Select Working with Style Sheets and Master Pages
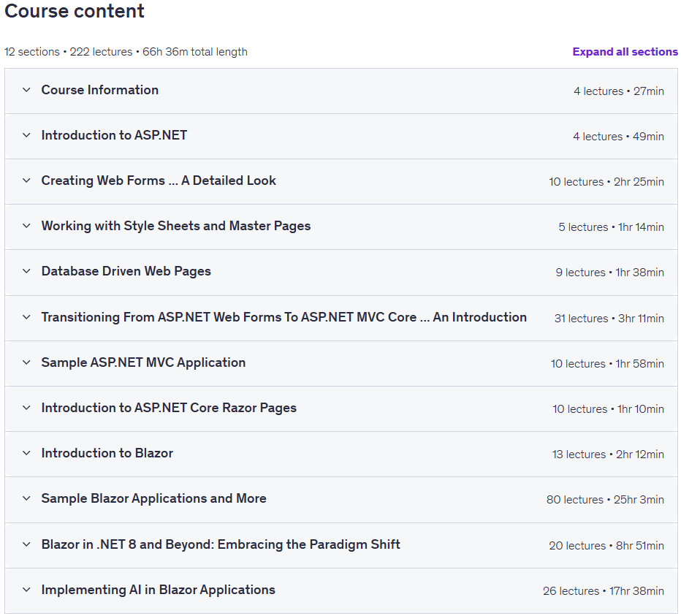681x616 pixels. (x=176, y=226)
